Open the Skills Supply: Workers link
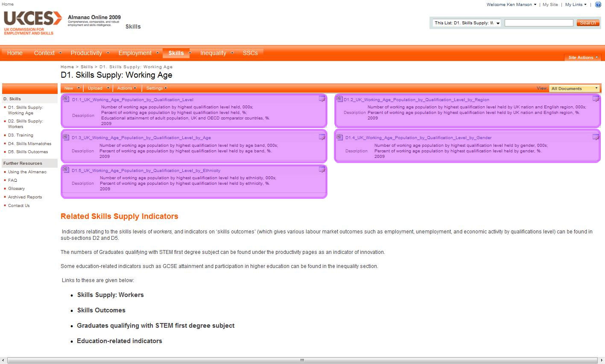Screen dimensions: 605x364 click(110, 295)
